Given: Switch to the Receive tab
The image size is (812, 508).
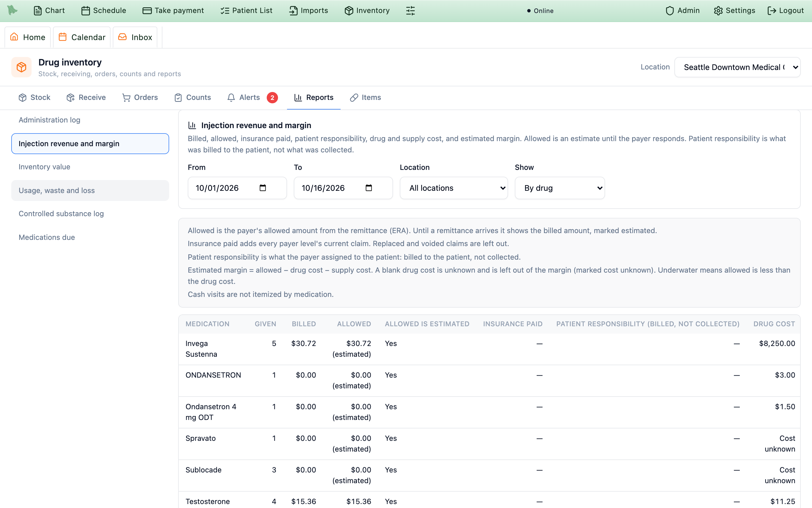Looking at the screenshot, I should pos(86,97).
